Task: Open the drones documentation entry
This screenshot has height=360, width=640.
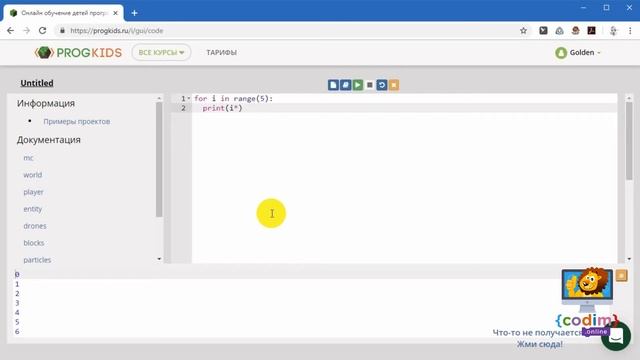Action: pyautogui.click(x=35, y=226)
